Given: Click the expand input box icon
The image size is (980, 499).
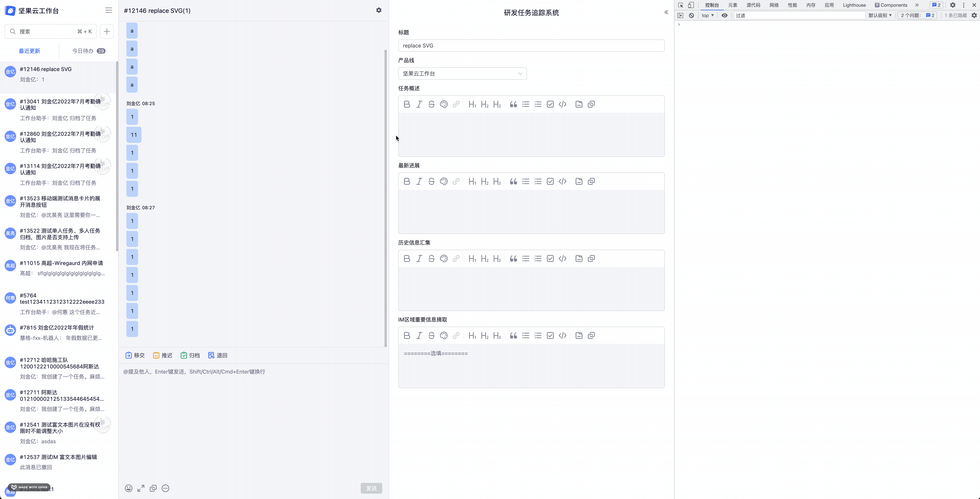Looking at the screenshot, I should coord(141,488).
